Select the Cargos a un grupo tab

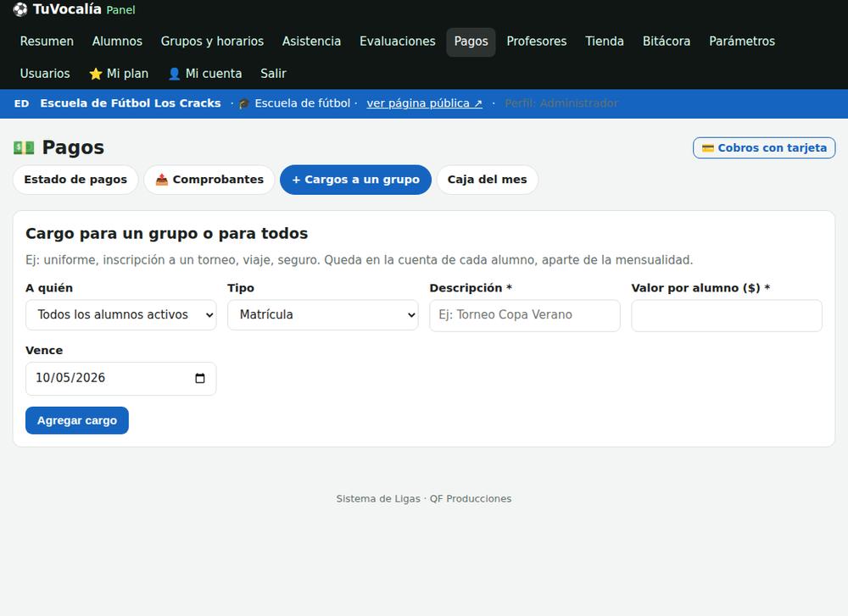pos(355,180)
